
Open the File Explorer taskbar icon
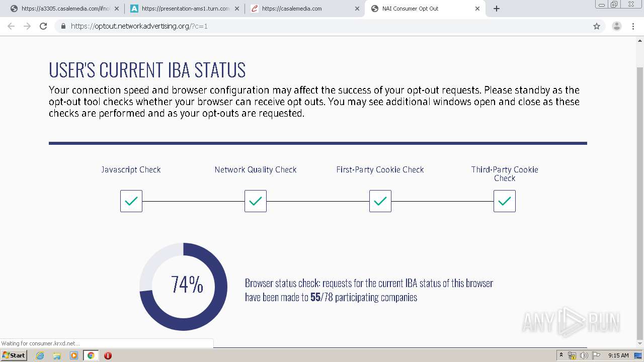pos(57,355)
